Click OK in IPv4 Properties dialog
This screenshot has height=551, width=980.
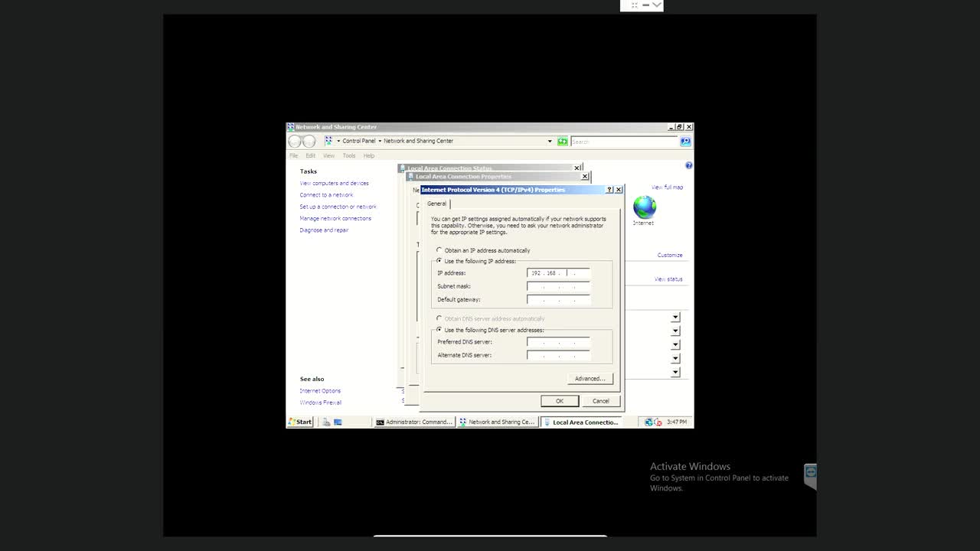(560, 401)
